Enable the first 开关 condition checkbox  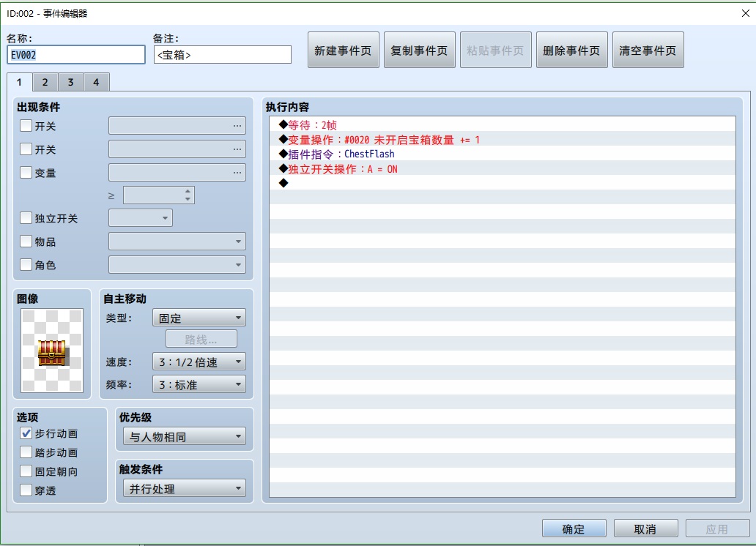(x=26, y=126)
